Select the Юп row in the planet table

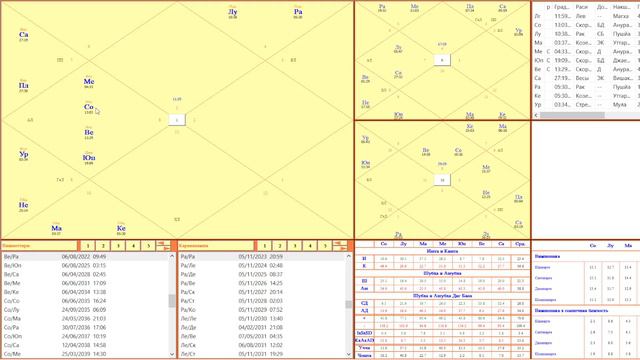(586, 60)
